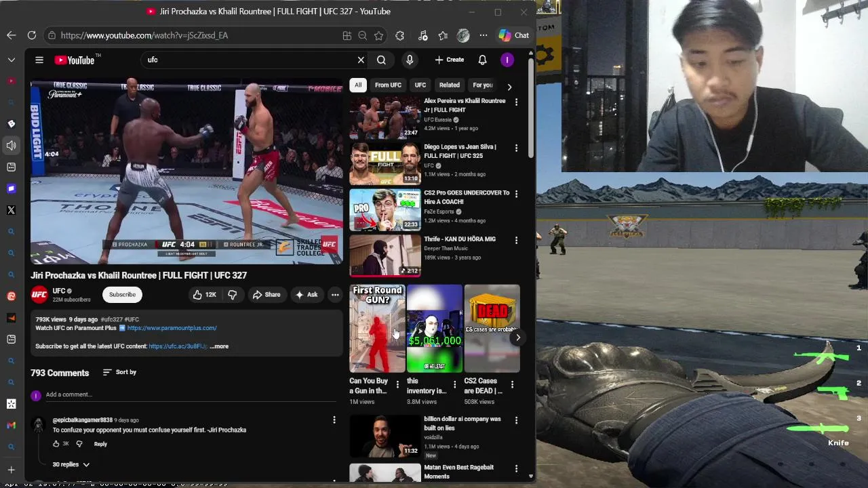
Task: Open the browser favorites list icon
Action: 443,35
